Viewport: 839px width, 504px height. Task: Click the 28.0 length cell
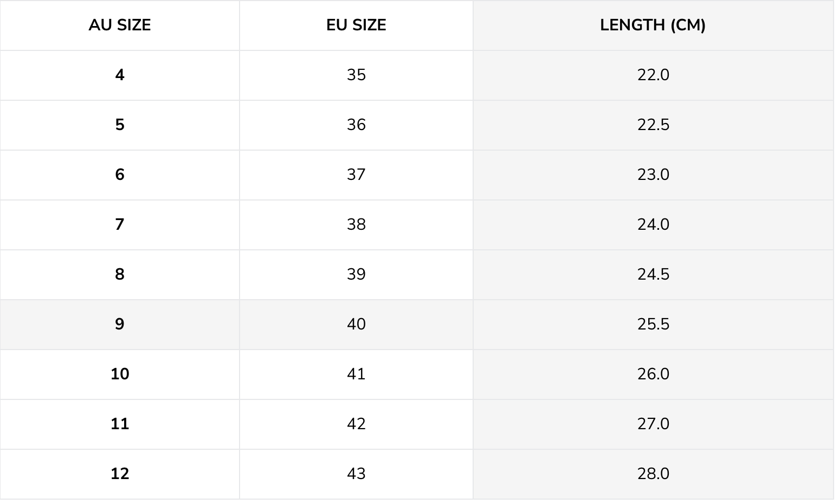653,474
